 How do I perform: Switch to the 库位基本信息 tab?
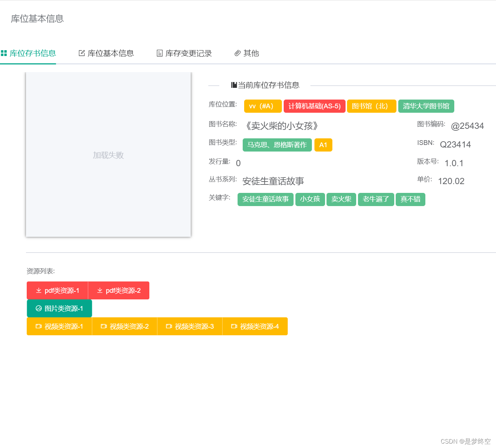click(x=111, y=53)
